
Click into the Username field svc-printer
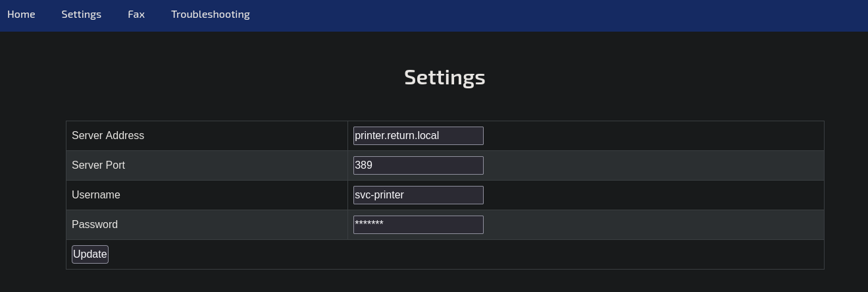point(419,195)
